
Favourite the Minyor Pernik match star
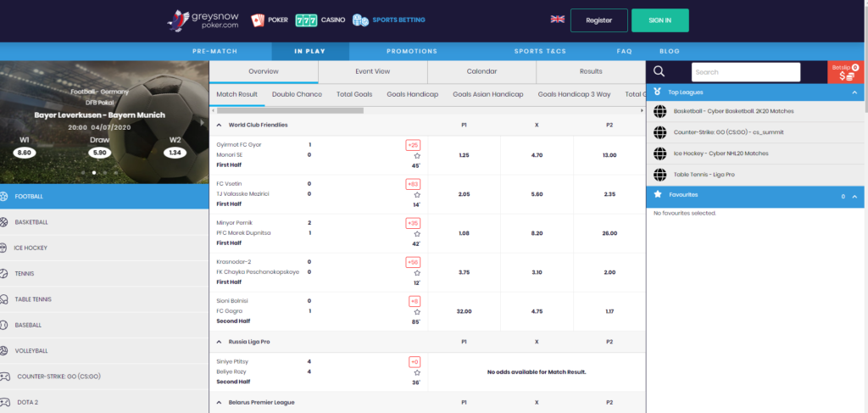[417, 234]
